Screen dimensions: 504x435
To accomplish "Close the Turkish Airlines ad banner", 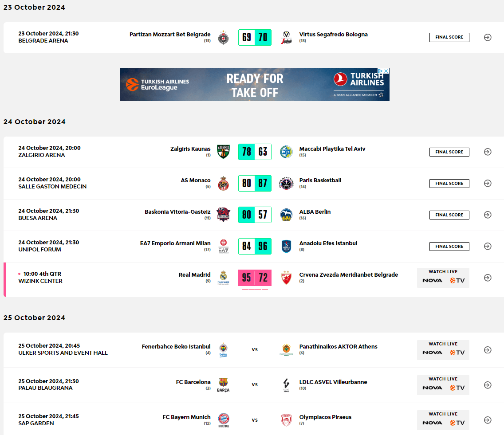I will pos(386,71).
